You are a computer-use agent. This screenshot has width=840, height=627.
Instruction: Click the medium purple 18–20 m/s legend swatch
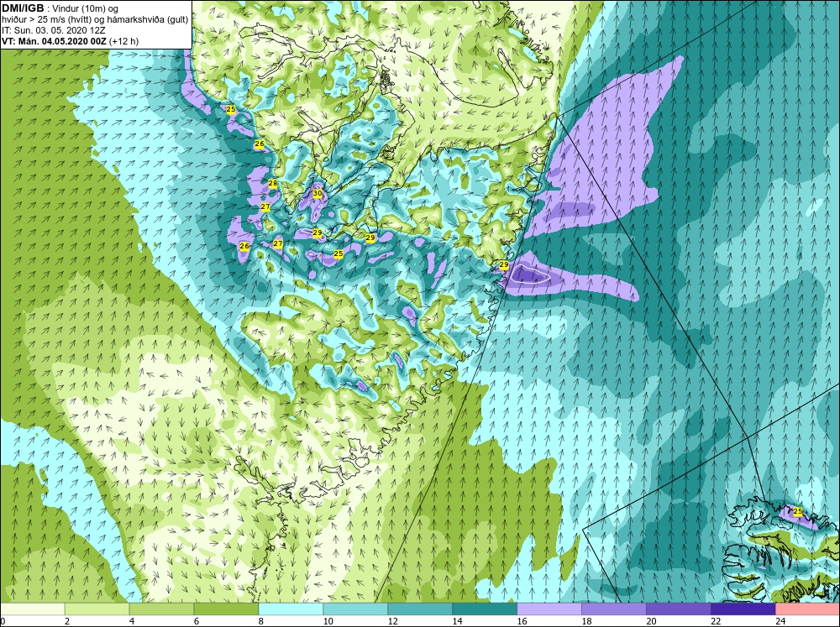click(x=613, y=609)
